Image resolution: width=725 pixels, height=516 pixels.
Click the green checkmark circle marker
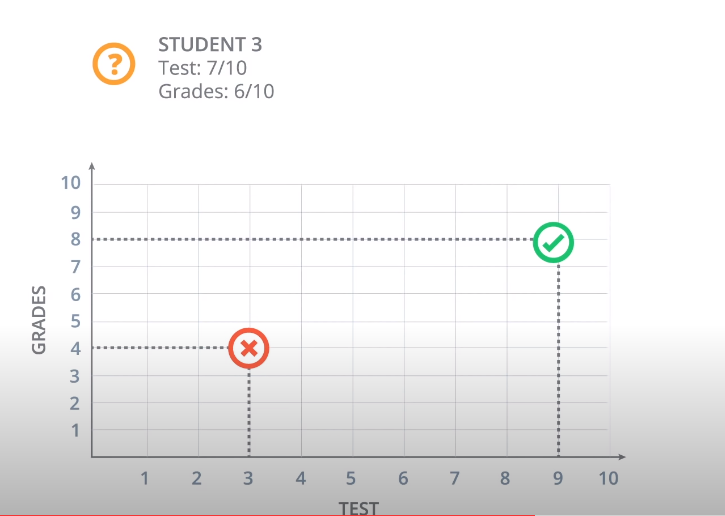(553, 242)
